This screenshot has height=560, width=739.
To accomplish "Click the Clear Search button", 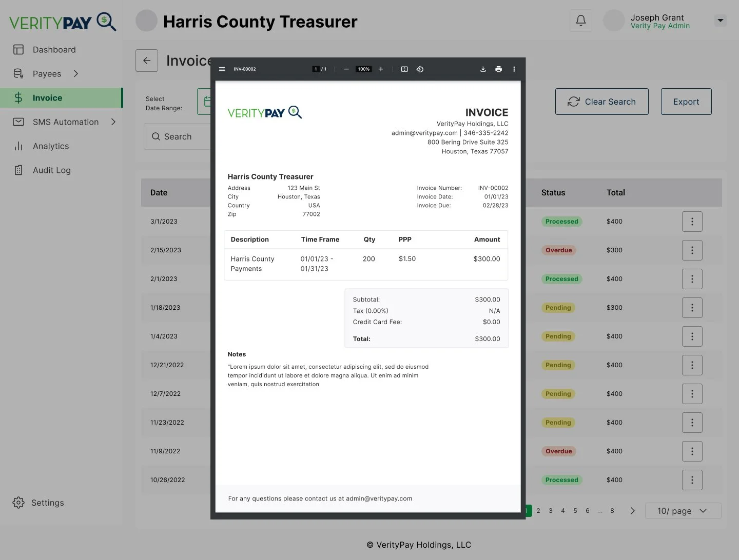I will click(x=601, y=102).
